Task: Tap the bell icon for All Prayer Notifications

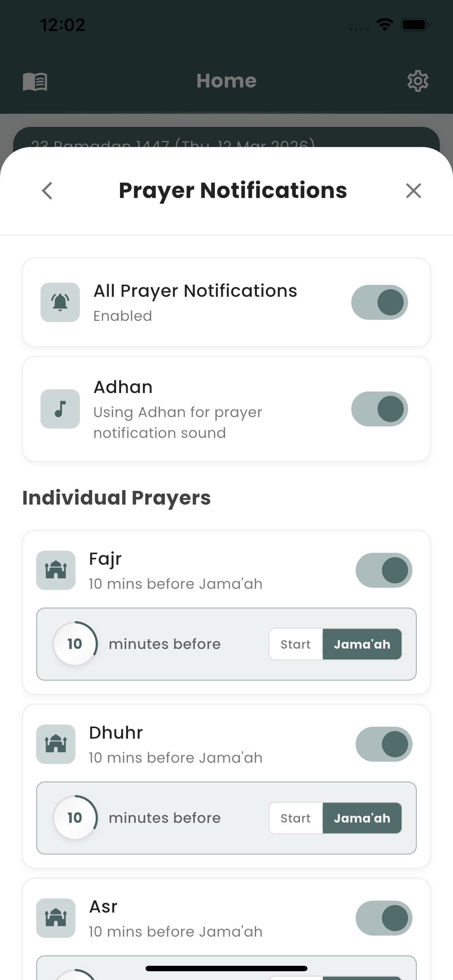Action: (60, 303)
